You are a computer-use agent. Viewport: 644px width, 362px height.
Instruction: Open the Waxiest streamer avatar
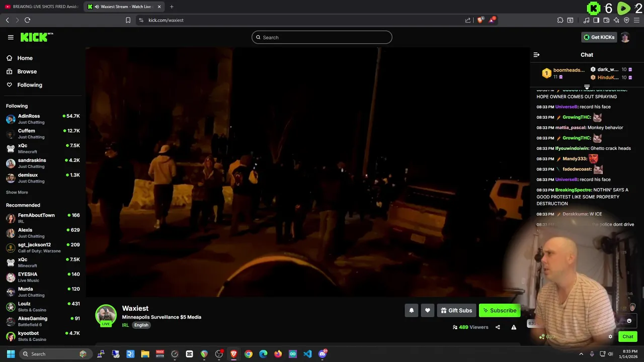click(106, 315)
